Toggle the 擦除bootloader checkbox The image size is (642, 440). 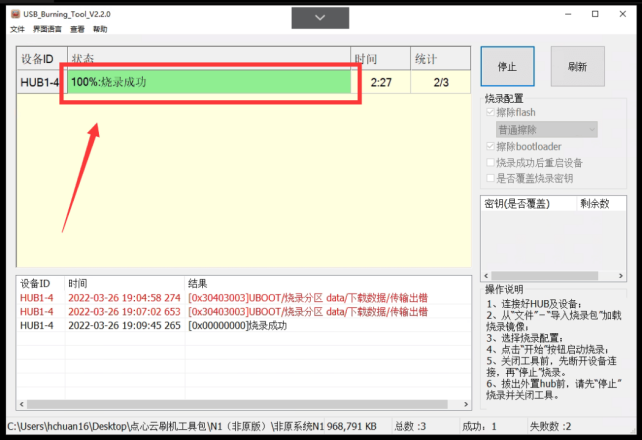click(x=489, y=146)
